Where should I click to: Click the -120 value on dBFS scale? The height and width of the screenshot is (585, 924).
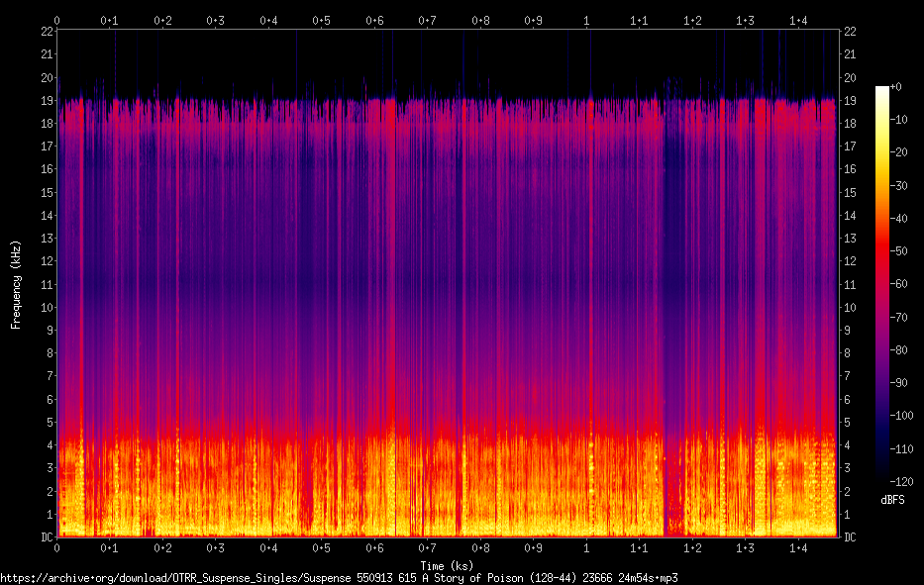click(x=901, y=482)
